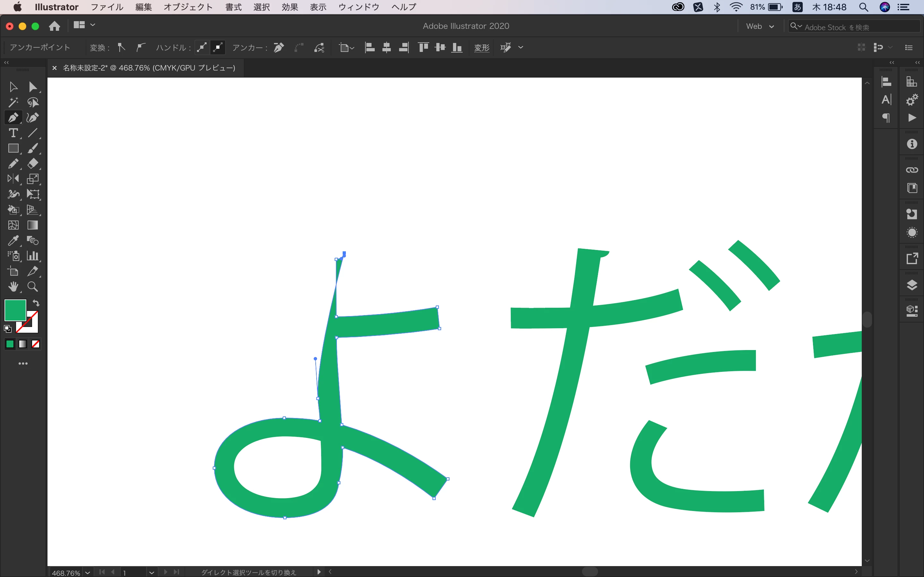The image size is (924, 577).
Task: Click horizontal align center icon
Action: point(386,47)
